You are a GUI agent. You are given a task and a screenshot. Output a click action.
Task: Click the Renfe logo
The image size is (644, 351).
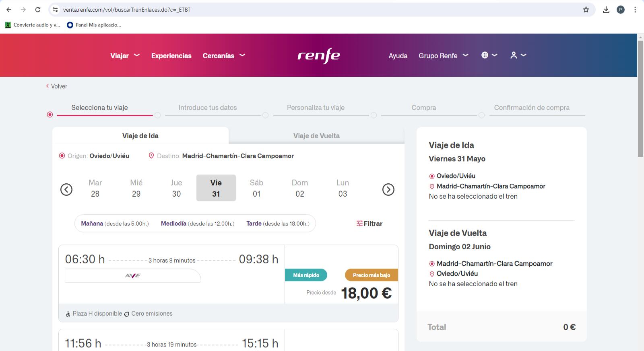click(319, 55)
